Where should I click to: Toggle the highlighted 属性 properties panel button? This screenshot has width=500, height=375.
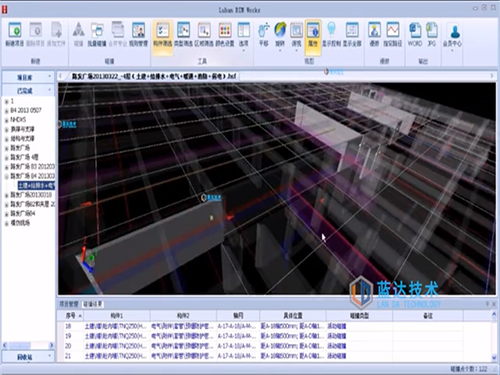[313, 36]
